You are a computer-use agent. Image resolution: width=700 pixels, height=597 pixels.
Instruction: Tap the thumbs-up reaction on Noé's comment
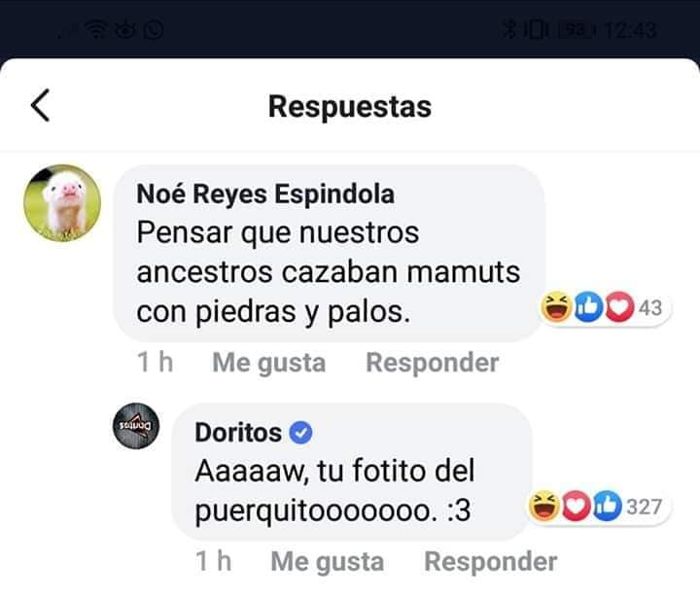pos(588,306)
